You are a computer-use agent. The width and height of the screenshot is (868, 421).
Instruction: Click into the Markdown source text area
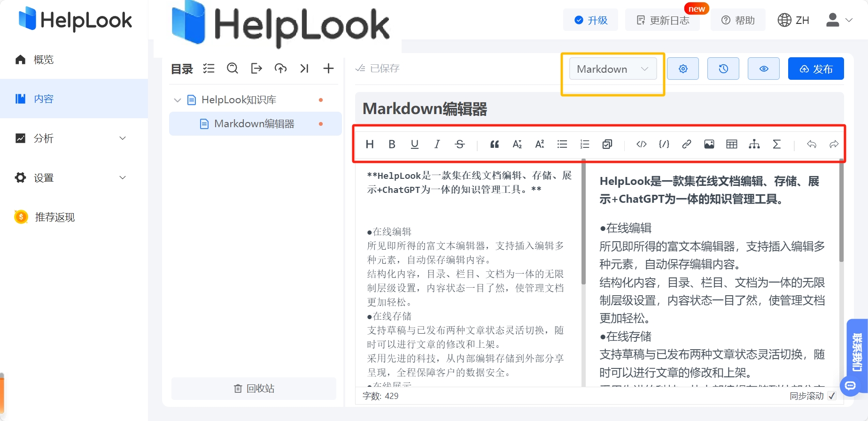[x=468, y=274]
